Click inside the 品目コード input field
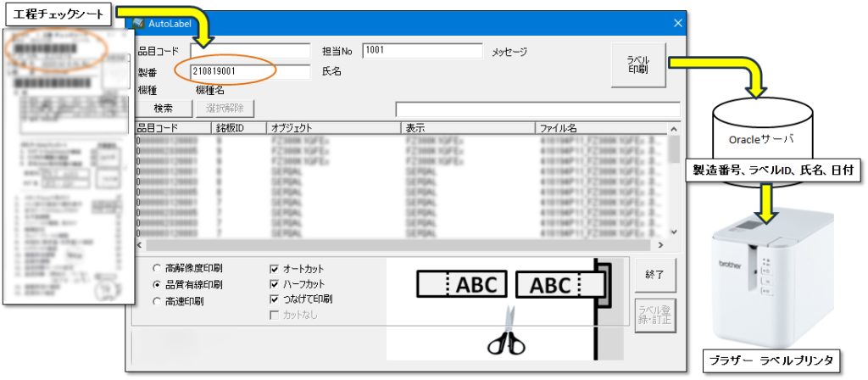 point(251,52)
